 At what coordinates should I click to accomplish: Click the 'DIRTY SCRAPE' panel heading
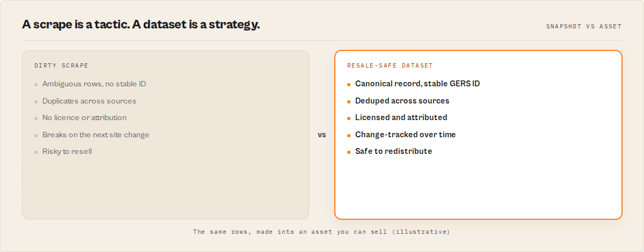pos(62,65)
